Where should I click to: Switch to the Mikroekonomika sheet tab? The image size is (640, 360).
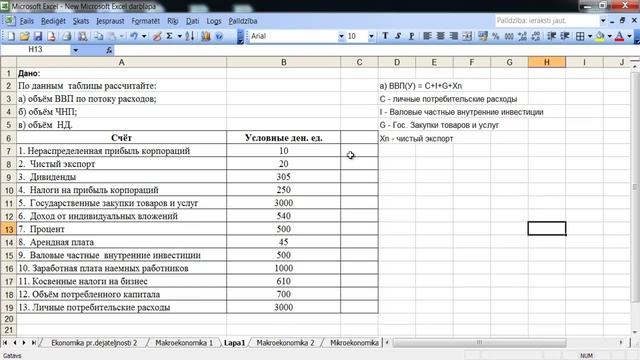point(353,343)
